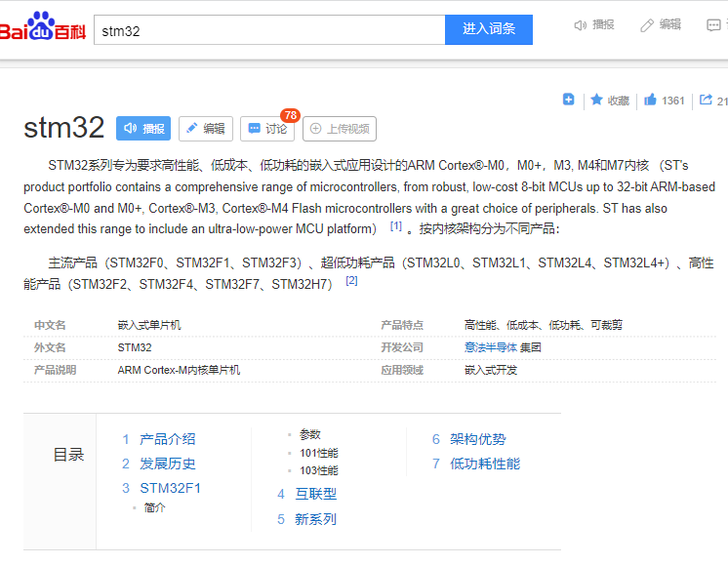Screen dimensions: 728x565
Task: Click the stm32 entry title heading
Action: coord(64,128)
